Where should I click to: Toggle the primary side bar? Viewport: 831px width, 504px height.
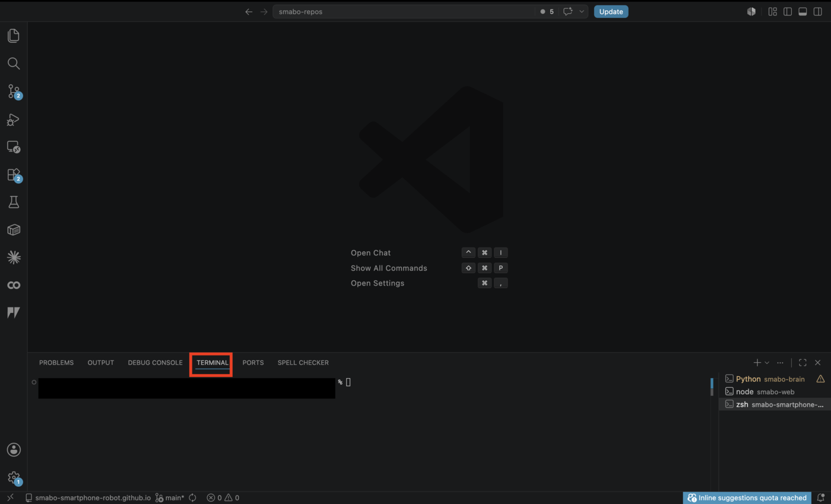point(788,11)
